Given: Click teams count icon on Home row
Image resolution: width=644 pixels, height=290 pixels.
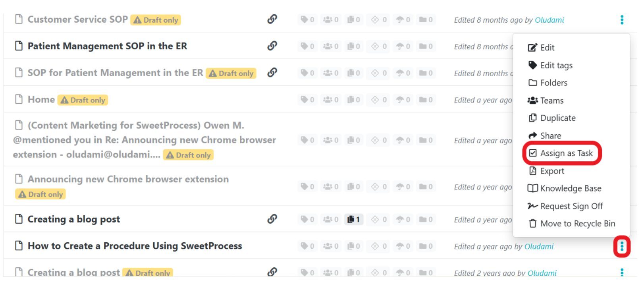Looking at the screenshot, I should coord(331,100).
